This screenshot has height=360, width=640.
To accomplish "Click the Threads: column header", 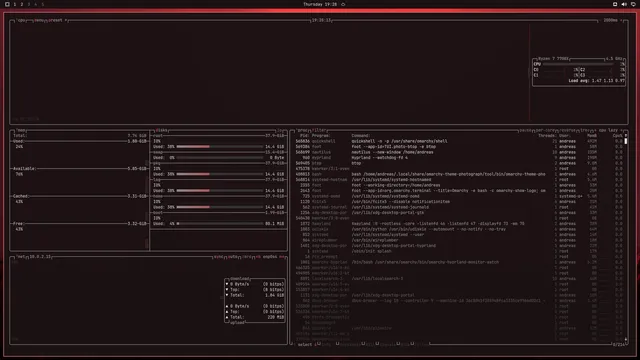I will (x=547, y=136).
